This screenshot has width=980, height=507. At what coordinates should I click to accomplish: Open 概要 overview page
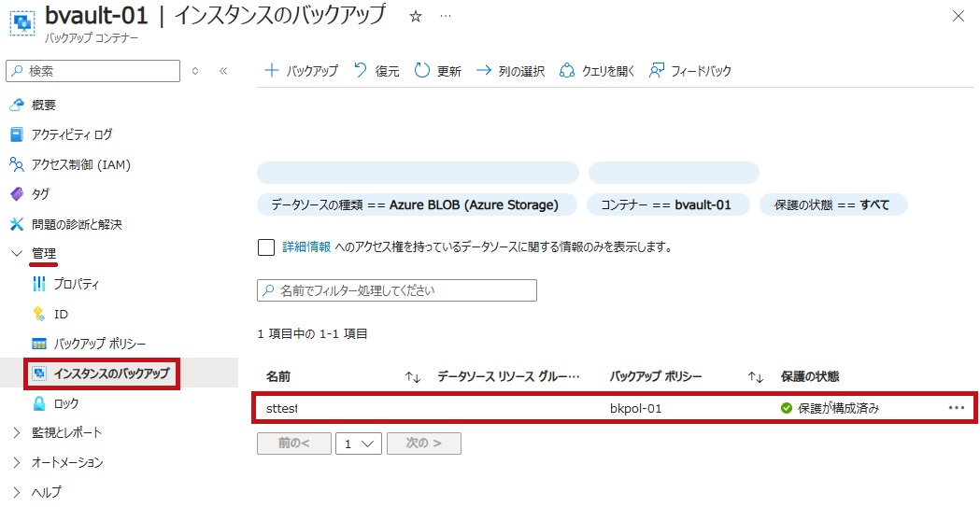(44, 105)
